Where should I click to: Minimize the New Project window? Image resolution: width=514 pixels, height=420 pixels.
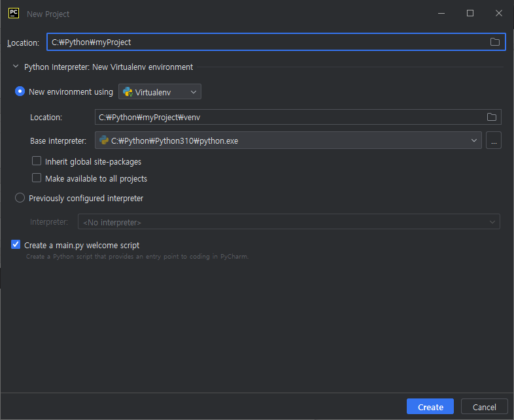[441, 14]
